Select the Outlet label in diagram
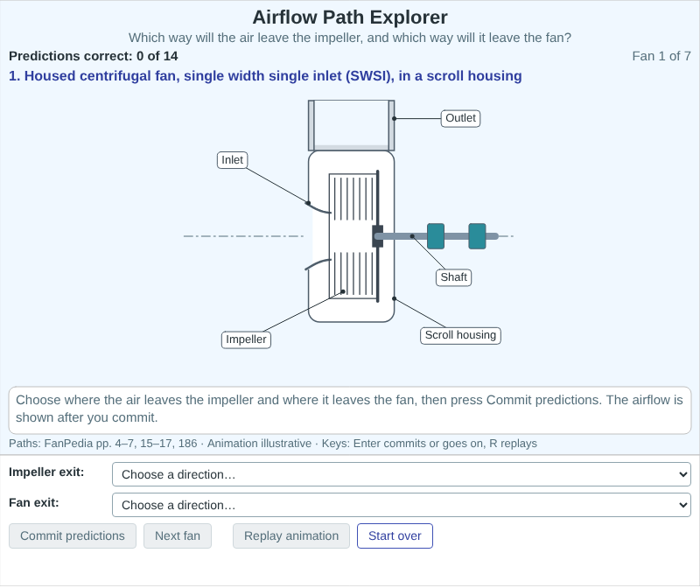Viewport: 700px width, 588px height. tap(460, 118)
